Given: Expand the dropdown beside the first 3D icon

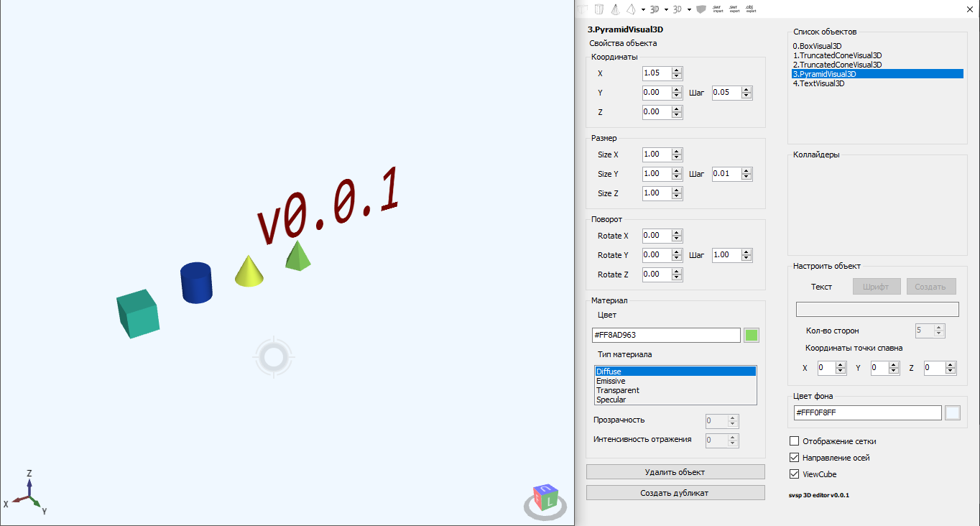Looking at the screenshot, I should point(665,9).
